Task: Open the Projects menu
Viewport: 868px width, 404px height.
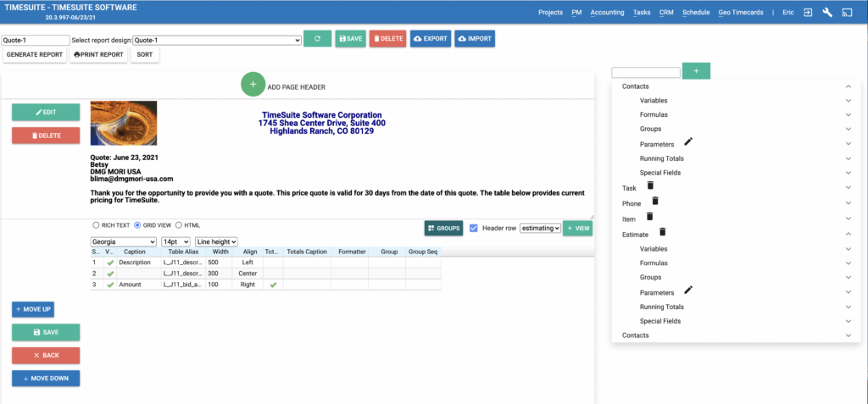Action: point(550,12)
